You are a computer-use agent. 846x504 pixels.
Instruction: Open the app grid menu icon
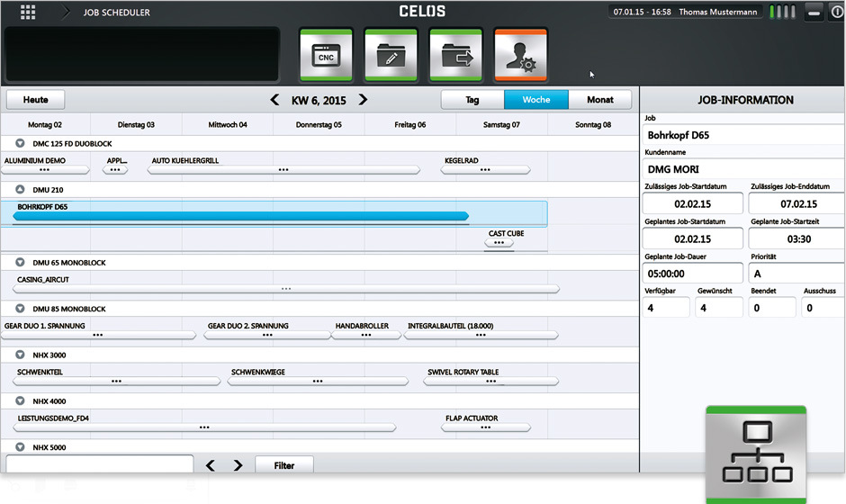click(28, 12)
